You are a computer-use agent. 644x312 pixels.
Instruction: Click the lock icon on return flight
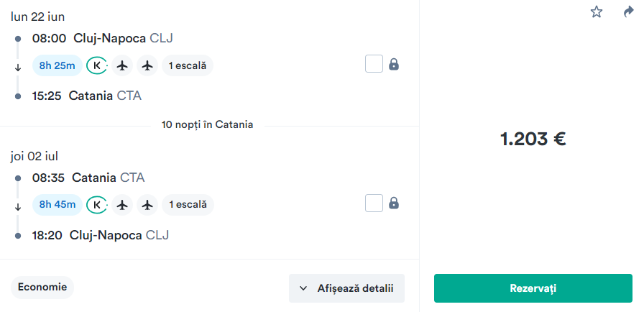pos(393,203)
